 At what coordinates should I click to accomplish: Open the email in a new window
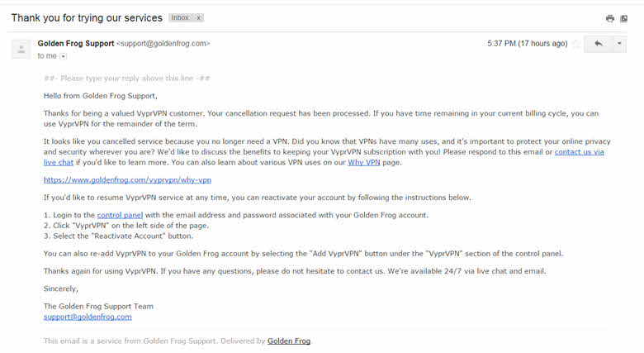pos(624,18)
